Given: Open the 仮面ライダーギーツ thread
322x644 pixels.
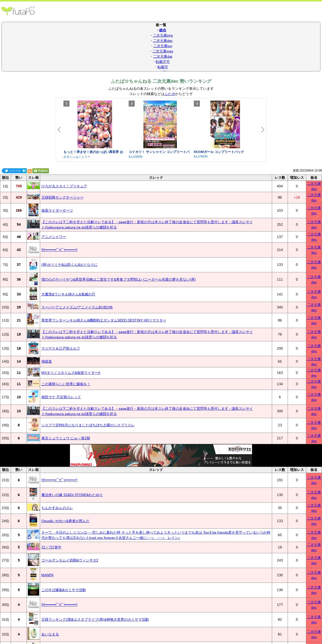Looking at the screenshot, I should (57, 210).
